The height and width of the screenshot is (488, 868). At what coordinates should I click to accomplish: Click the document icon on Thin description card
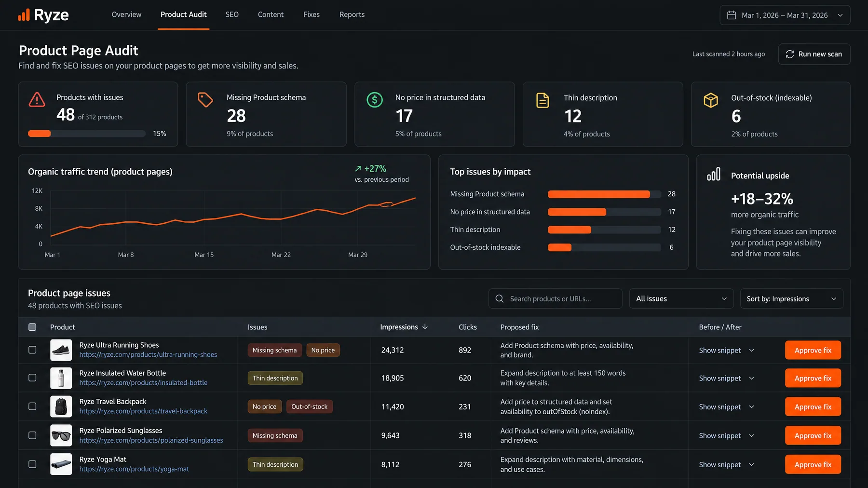click(542, 100)
